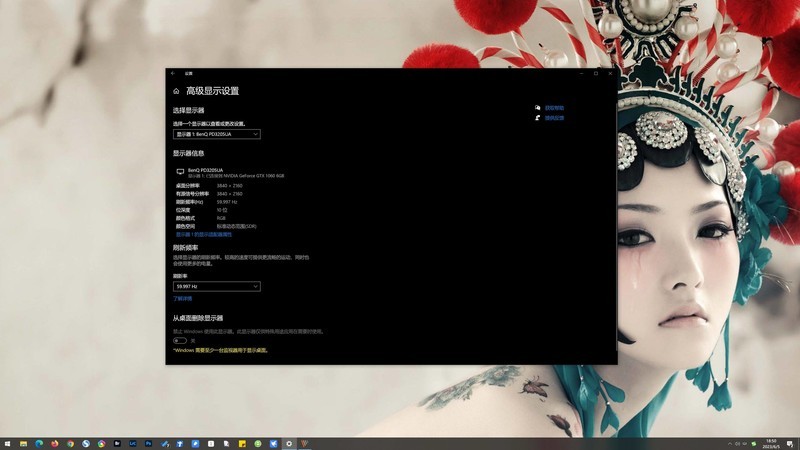Open the blue link under refresh rate dropdown
This screenshot has height=450, width=800.
pos(183,299)
